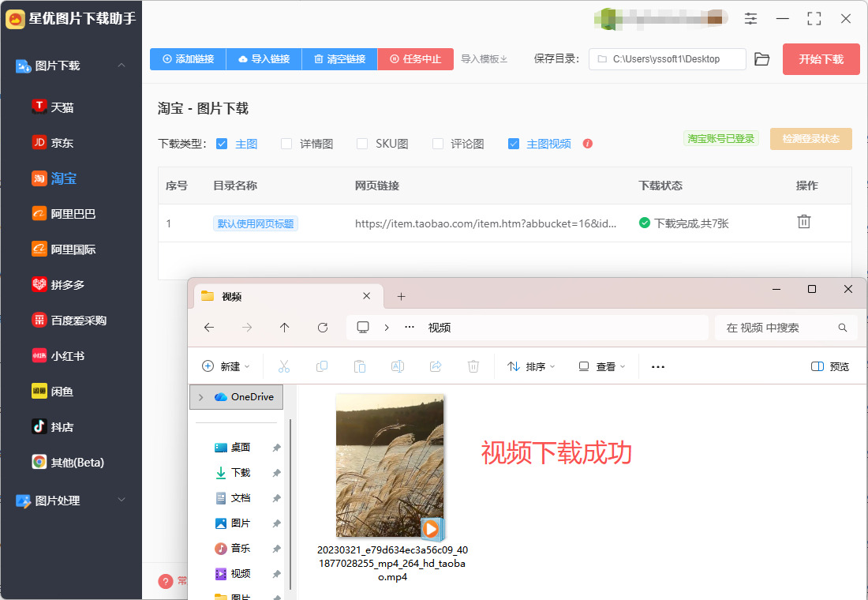
Task: Open the 排序 sort dropdown
Action: [x=531, y=366]
